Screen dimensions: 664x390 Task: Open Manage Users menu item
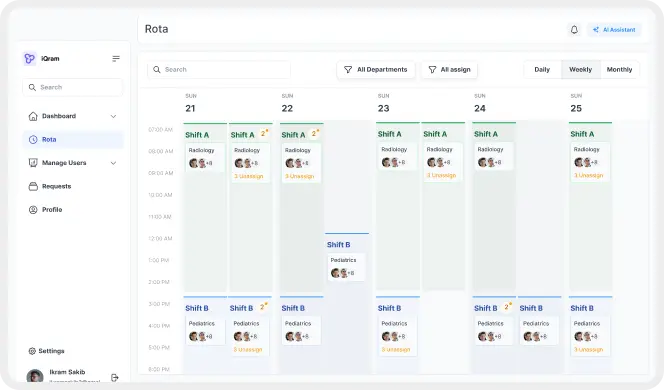(72, 163)
